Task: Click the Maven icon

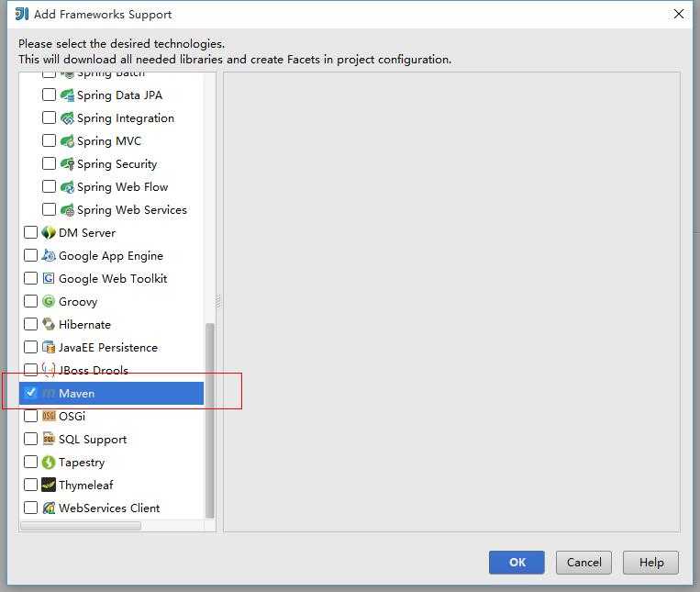Action: pyautogui.click(x=49, y=394)
